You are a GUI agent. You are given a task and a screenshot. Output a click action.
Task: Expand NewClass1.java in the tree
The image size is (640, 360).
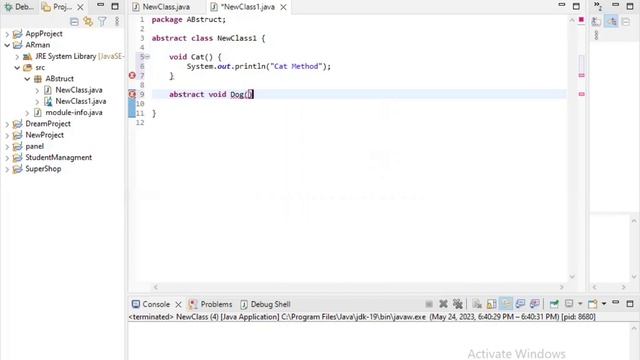(37, 101)
